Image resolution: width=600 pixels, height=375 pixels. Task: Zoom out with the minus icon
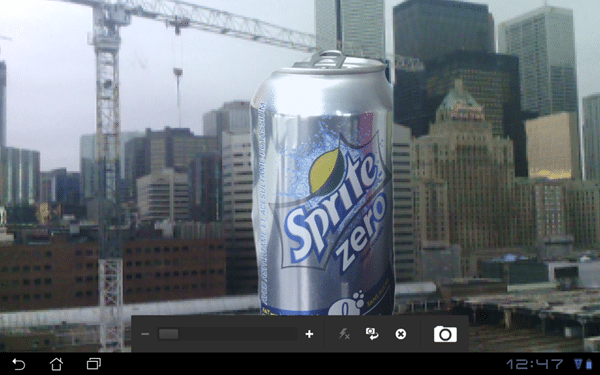click(x=145, y=334)
